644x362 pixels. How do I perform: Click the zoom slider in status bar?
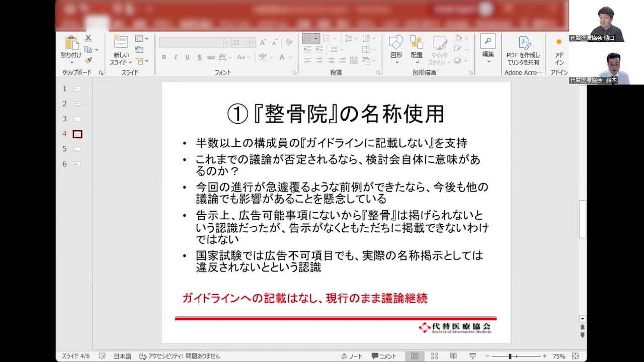pyautogui.click(x=510, y=356)
